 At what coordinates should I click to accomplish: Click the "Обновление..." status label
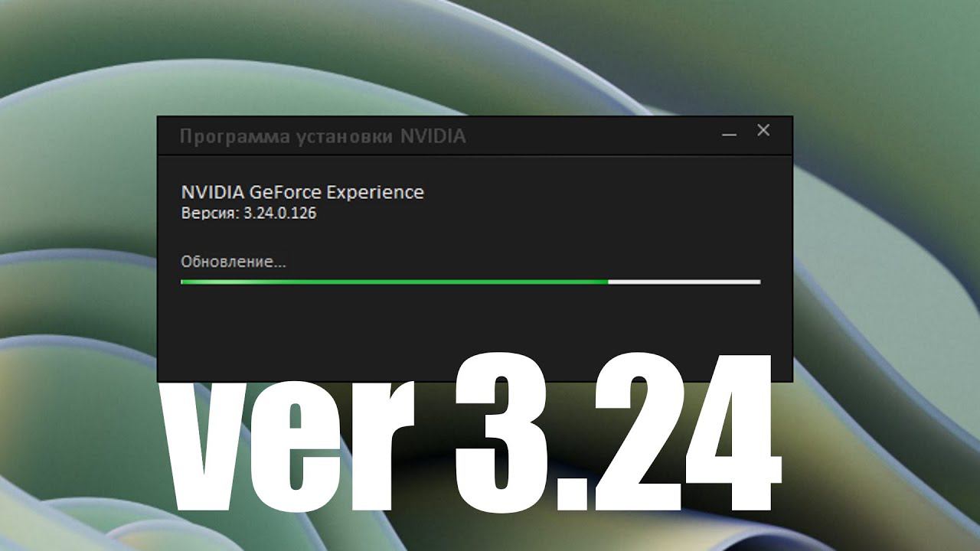click(x=234, y=262)
